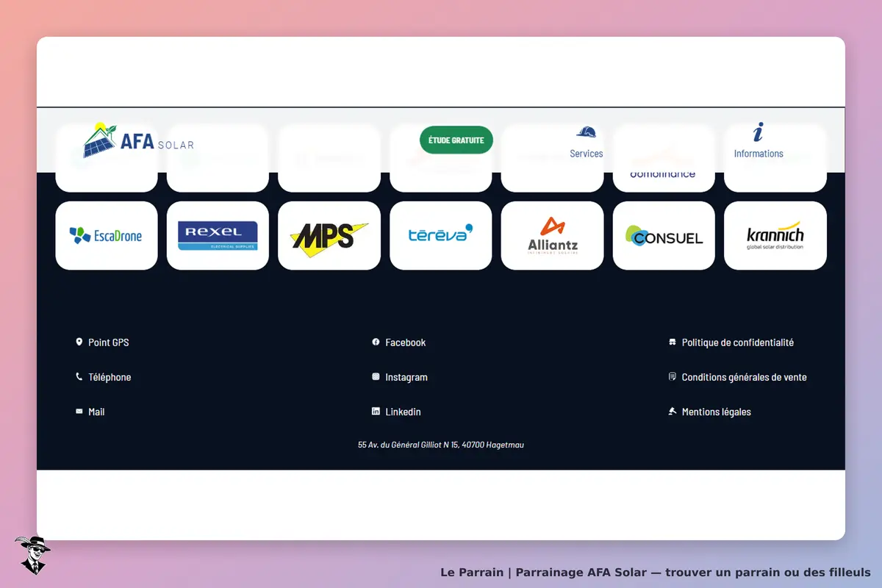The image size is (882, 588).
Task: Open the Informations menu label
Action: point(759,154)
